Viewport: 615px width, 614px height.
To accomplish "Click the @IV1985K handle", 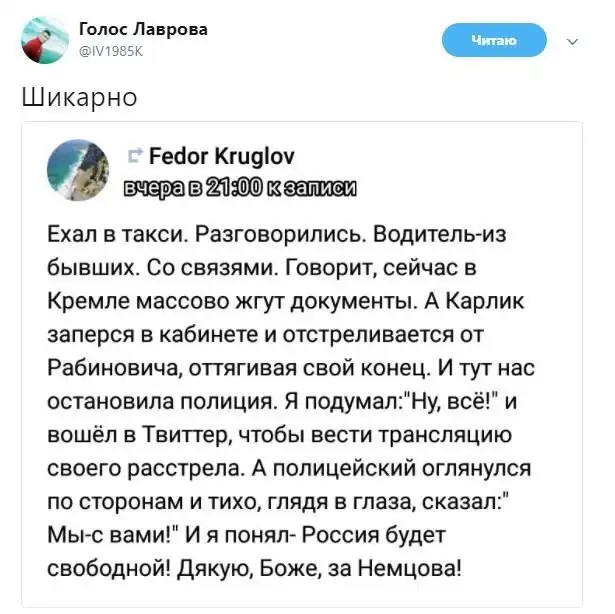I will tap(112, 53).
